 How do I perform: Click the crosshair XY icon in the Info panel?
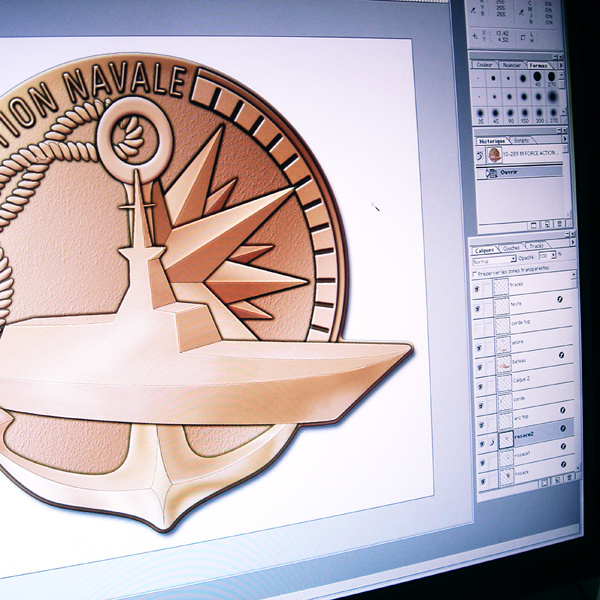point(474,36)
